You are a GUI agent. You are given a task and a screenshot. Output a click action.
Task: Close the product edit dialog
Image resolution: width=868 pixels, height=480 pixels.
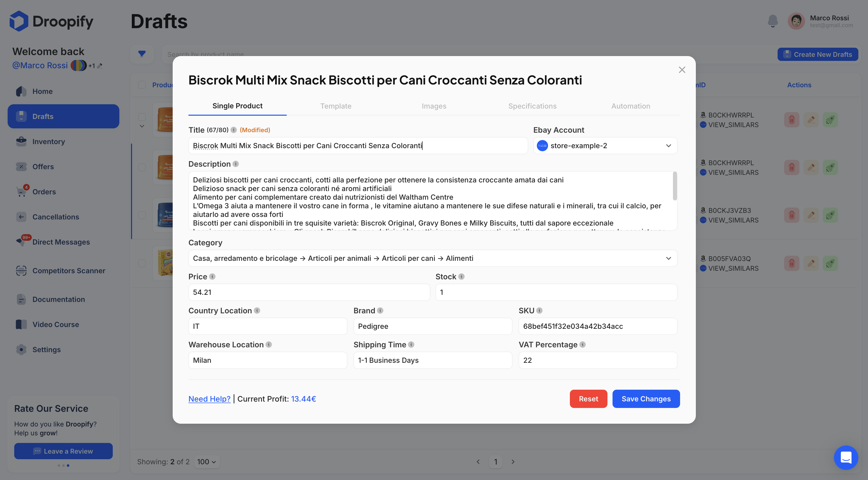coord(682,70)
